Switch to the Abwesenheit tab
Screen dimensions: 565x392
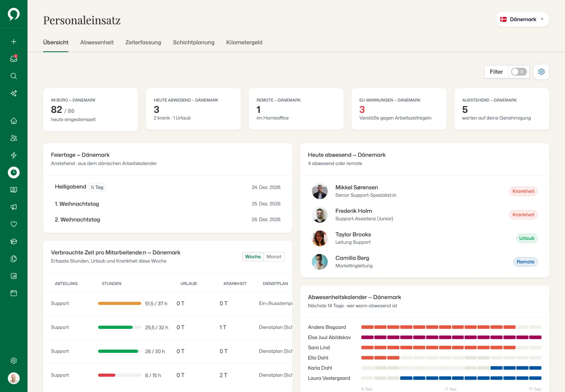tap(97, 42)
